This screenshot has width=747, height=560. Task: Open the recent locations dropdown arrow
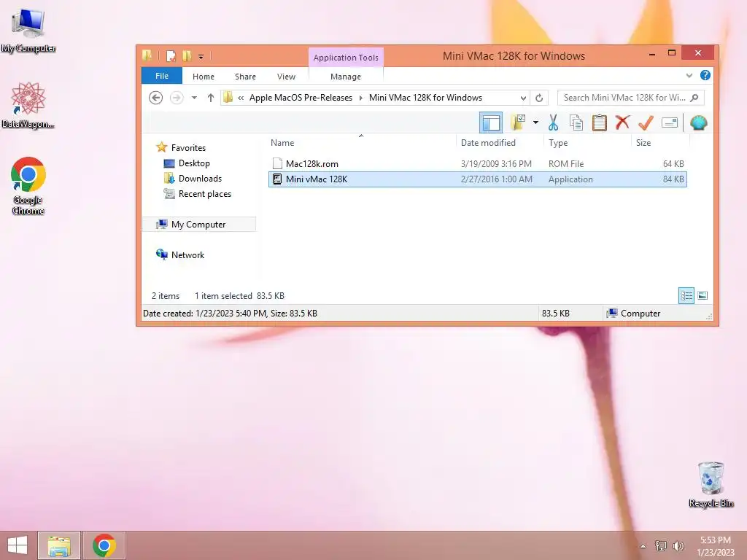(194, 98)
